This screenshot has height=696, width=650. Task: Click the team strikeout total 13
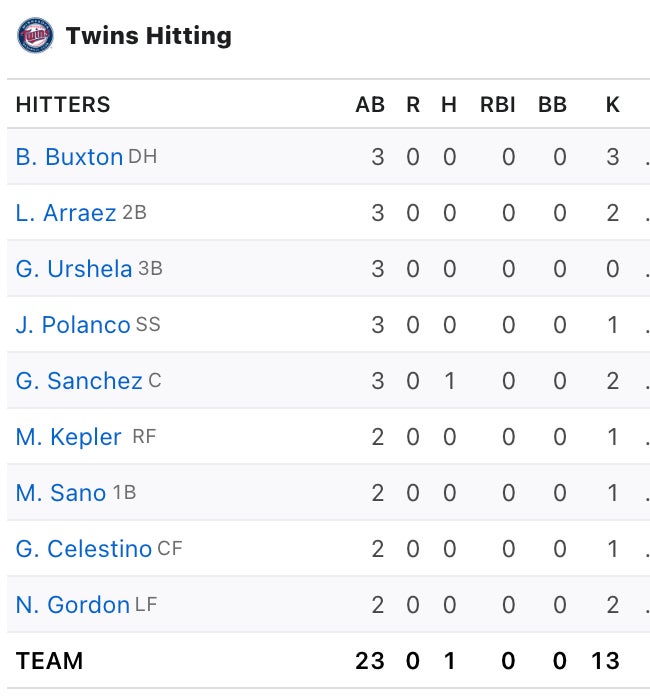pyautogui.click(x=604, y=661)
